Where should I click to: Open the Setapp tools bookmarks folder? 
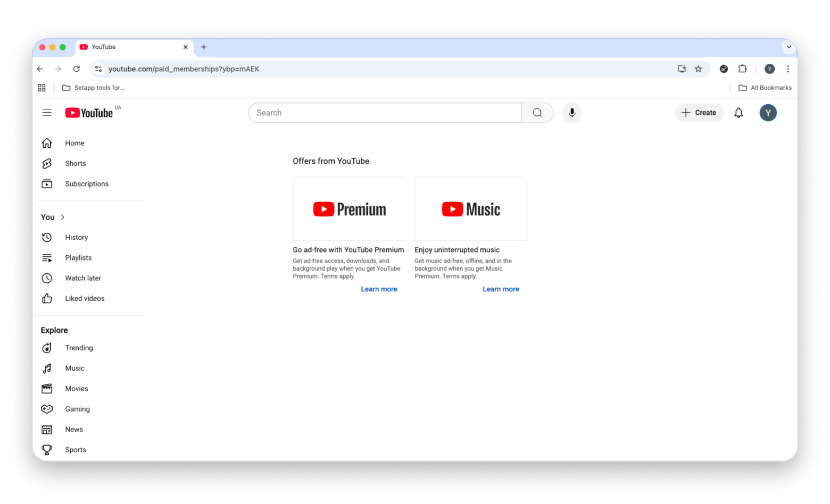(x=94, y=88)
